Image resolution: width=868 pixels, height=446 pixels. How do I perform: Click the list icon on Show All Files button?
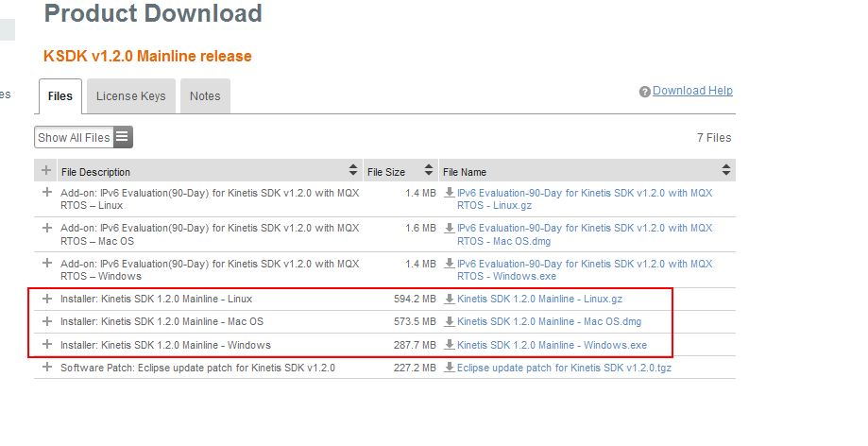tap(123, 137)
